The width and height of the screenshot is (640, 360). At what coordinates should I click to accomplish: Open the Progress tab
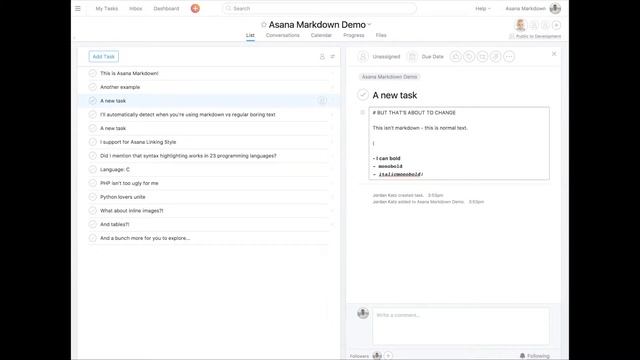pyautogui.click(x=354, y=36)
